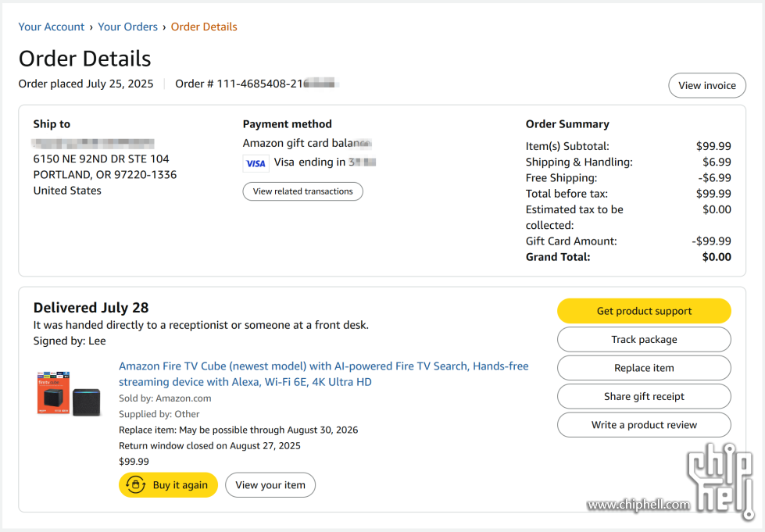Click the Order Details breadcrumb
This screenshot has height=532, width=765.
[204, 27]
